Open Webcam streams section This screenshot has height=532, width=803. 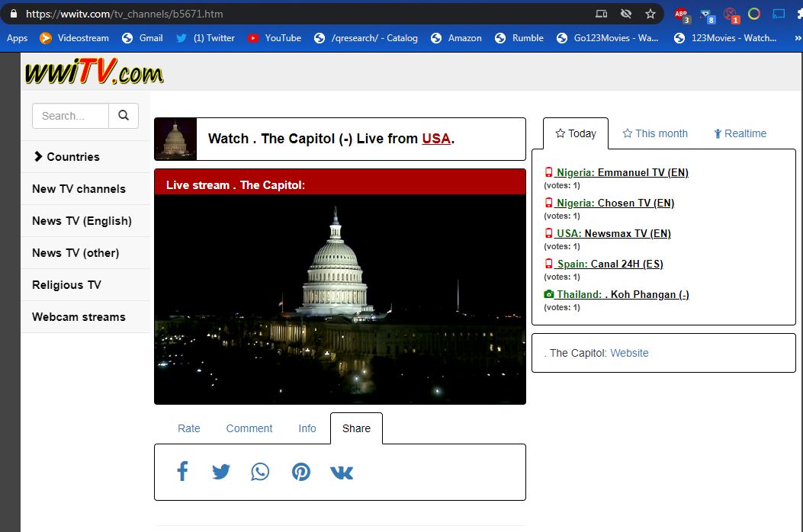pos(85,317)
